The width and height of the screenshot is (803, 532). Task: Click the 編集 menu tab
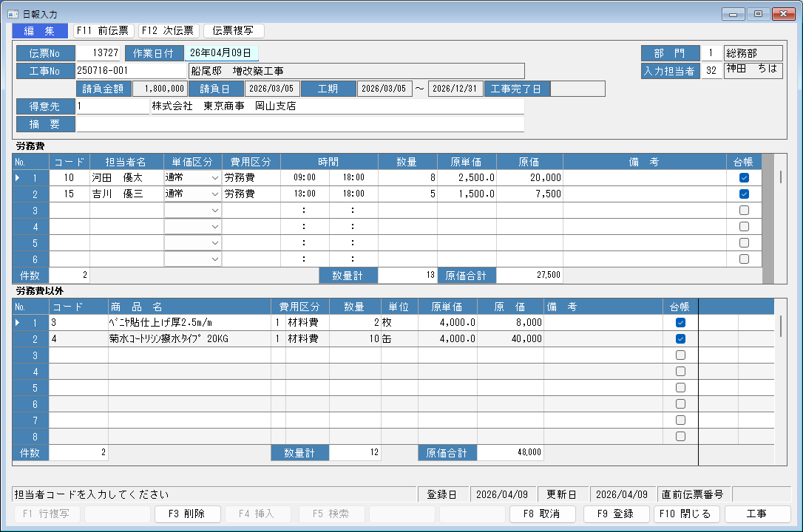40,31
